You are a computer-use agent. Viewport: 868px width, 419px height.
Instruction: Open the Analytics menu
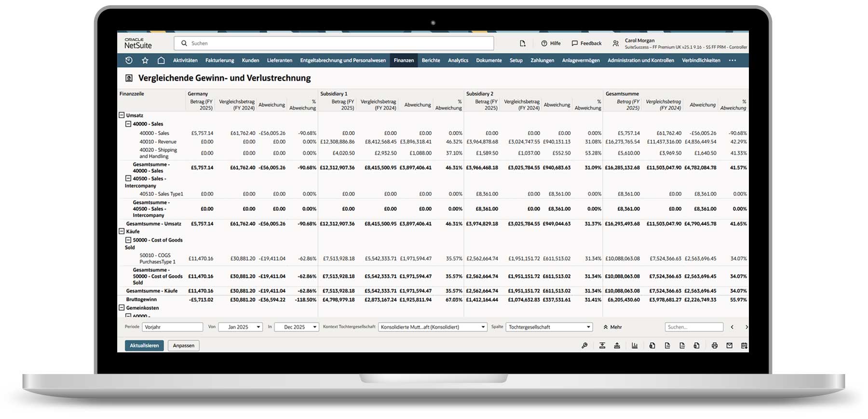pos(458,60)
